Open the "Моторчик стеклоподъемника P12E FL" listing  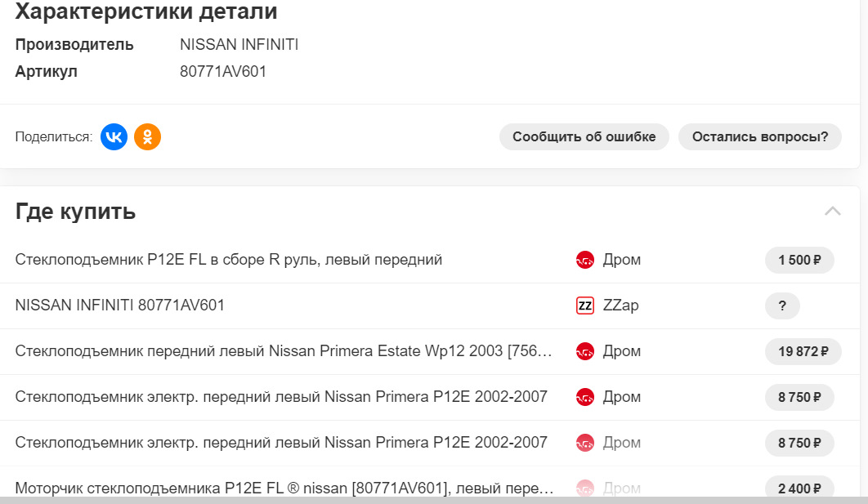click(284, 488)
